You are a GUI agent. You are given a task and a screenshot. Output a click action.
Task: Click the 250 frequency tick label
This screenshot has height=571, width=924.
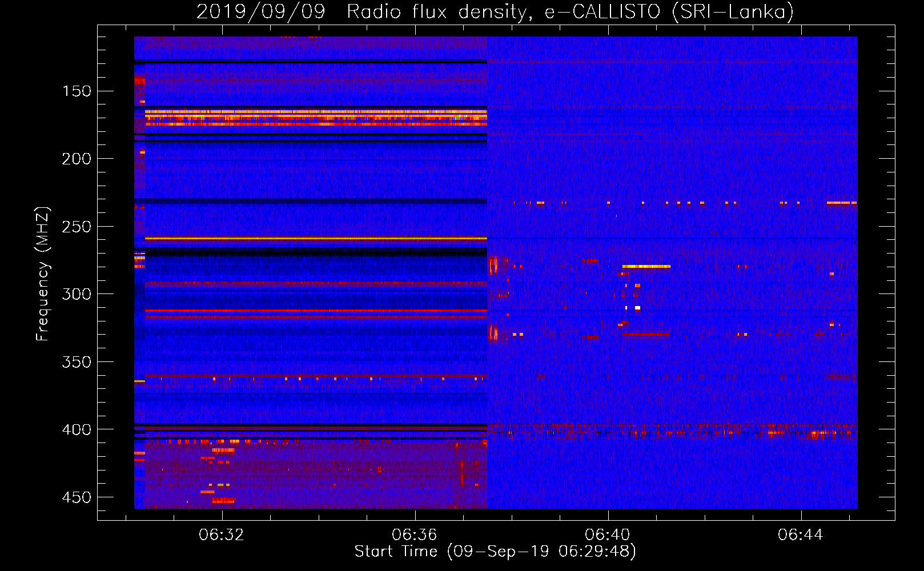(x=77, y=227)
